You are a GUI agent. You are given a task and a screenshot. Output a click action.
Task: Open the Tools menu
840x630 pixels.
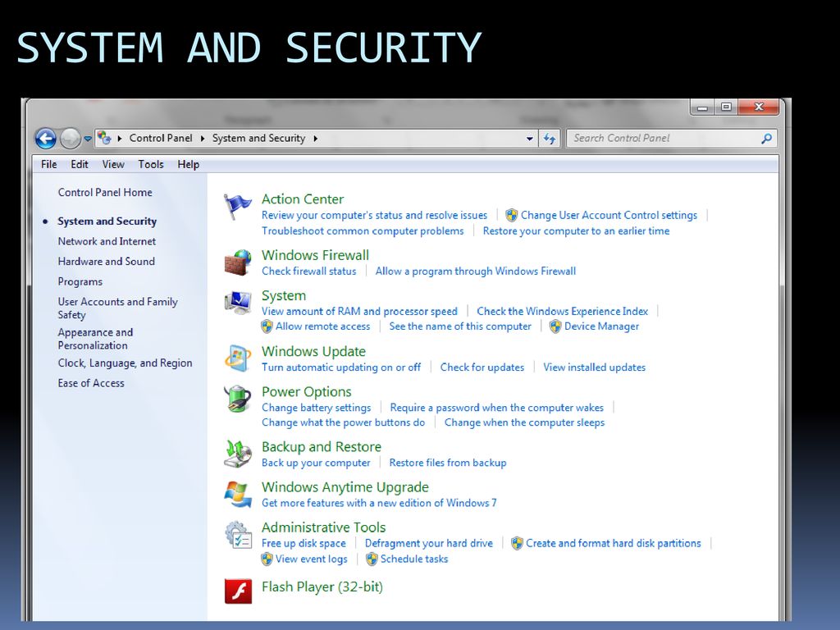[151, 164]
